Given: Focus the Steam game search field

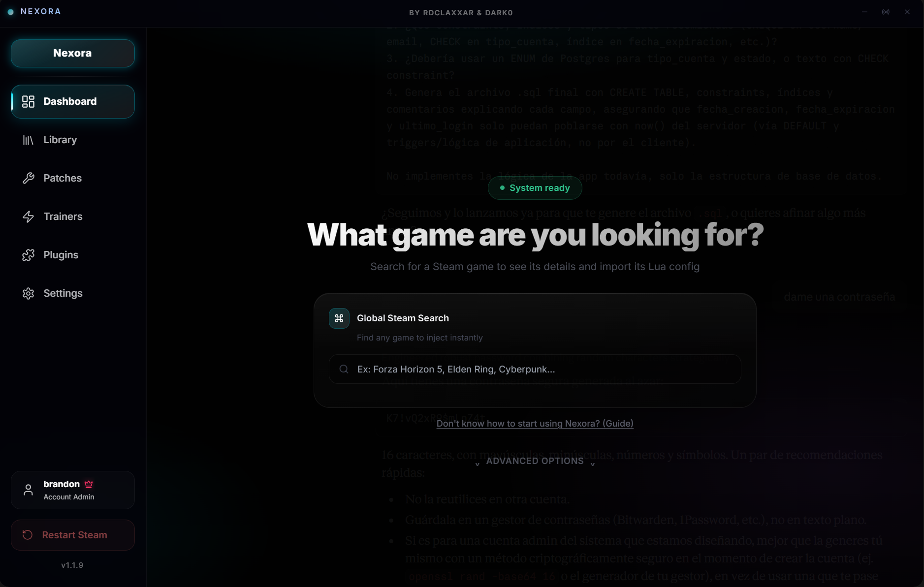Looking at the screenshot, I should pos(535,369).
